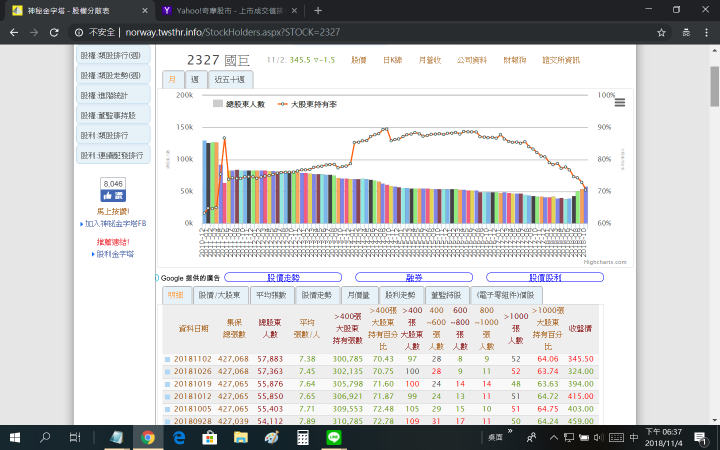The width and height of the screenshot is (720, 450).
Task: Click browser address bar URL
Action: 233,32
